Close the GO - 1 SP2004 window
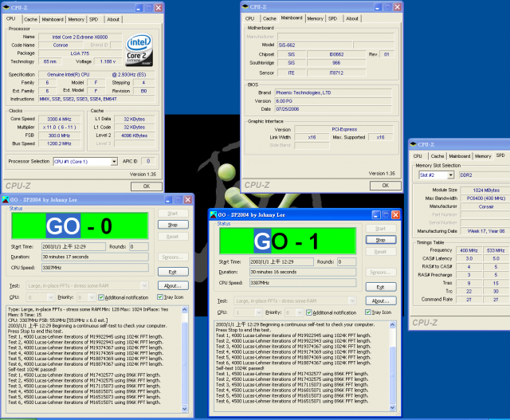 [395, 214]
